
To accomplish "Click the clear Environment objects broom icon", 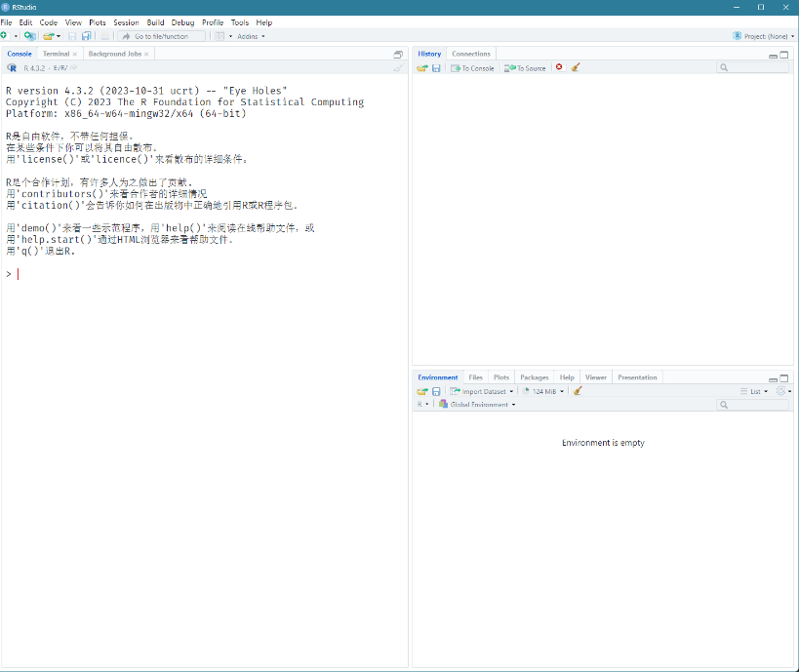I will 578,391.
